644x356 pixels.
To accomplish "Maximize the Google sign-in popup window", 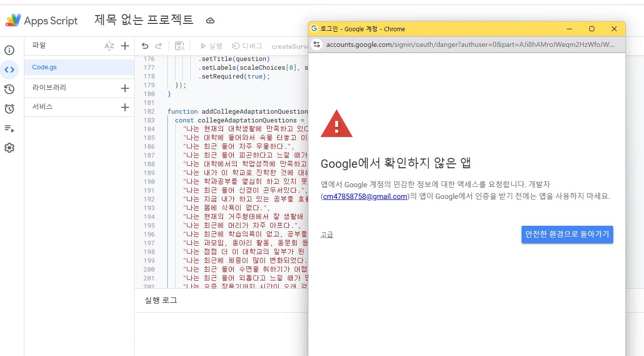I will [x=592, y=29].
